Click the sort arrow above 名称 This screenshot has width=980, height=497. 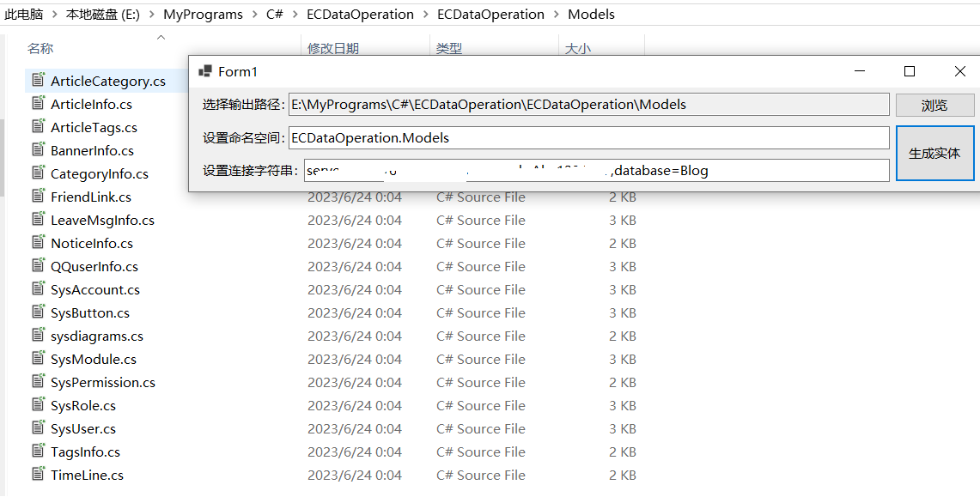click(161, 37)
